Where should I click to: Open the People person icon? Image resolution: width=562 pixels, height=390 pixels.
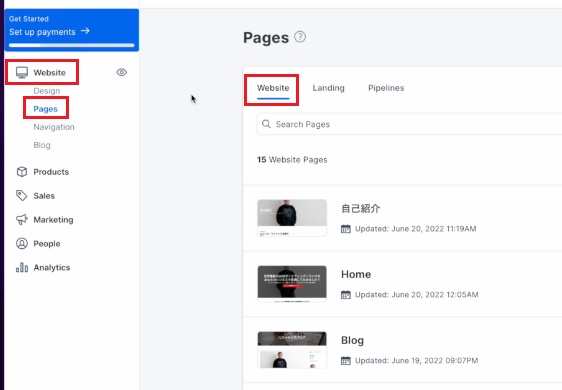point(22,243)
